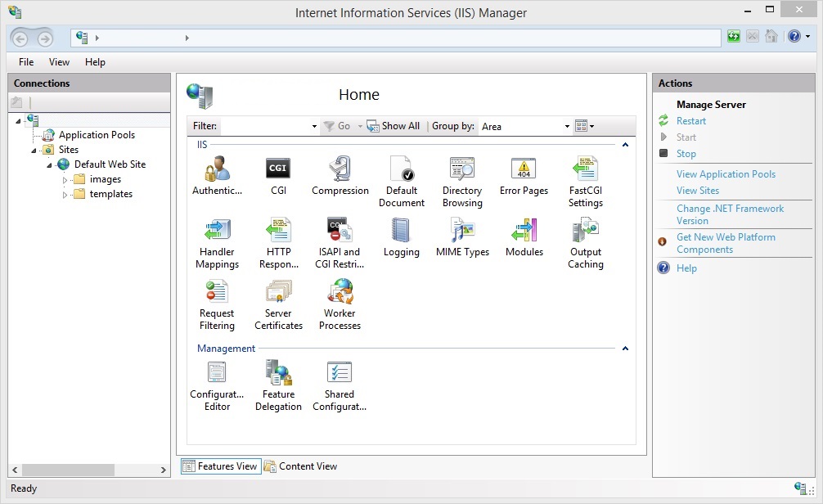This screenshot has width=823, height=504.
Task: Open the Help menu
Action: click(95, 62)
